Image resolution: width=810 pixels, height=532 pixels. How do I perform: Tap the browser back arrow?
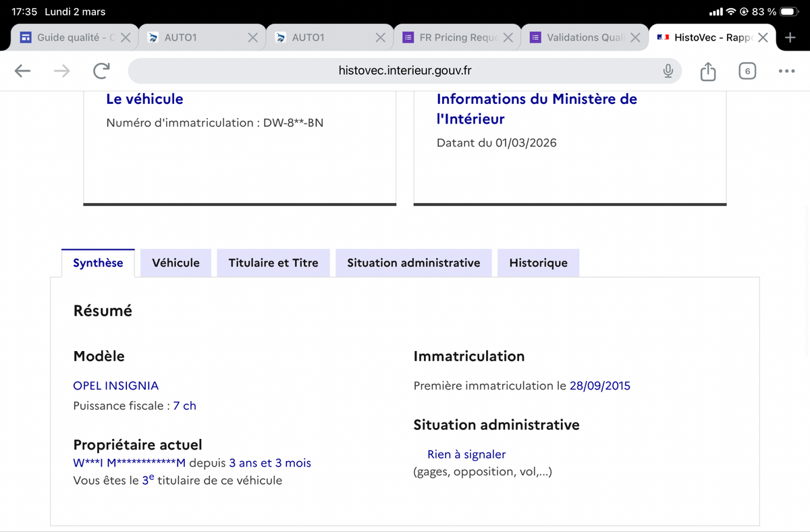coord(23,71)
